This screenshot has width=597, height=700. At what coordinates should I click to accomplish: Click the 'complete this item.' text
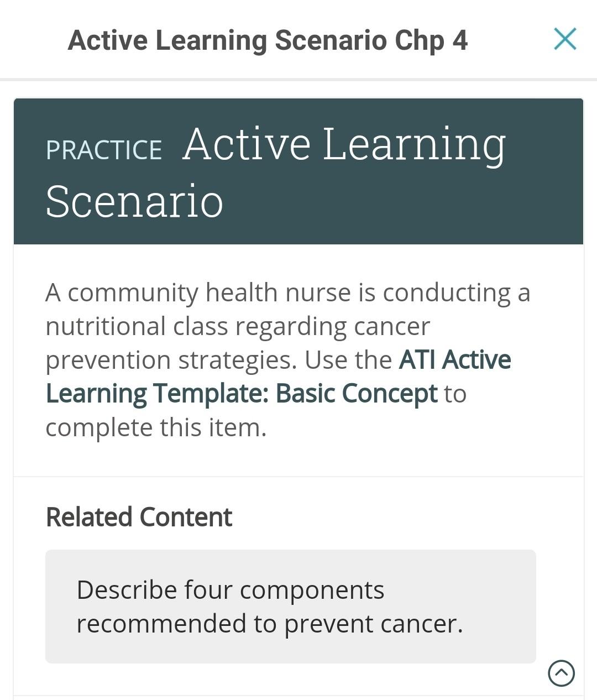156,427
